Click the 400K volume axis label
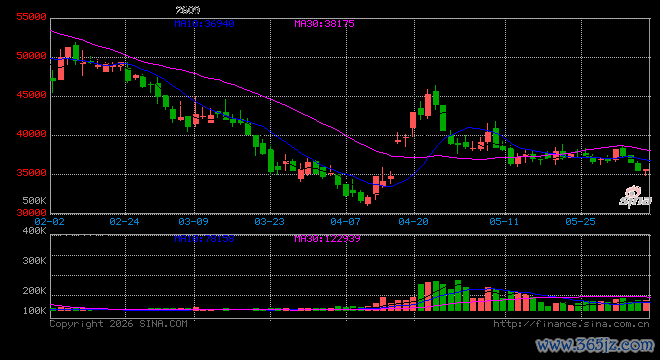This screenshot has height=360, width=660. point(35,231)
